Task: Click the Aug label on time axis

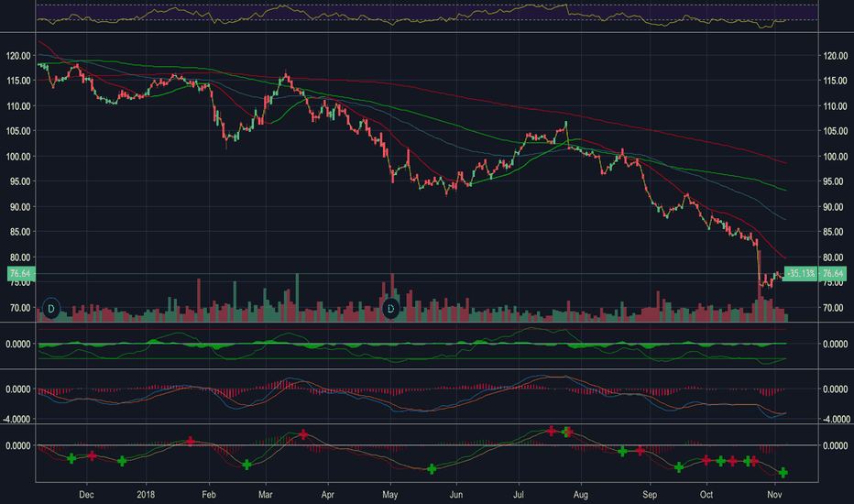Action: coord(581,495)
